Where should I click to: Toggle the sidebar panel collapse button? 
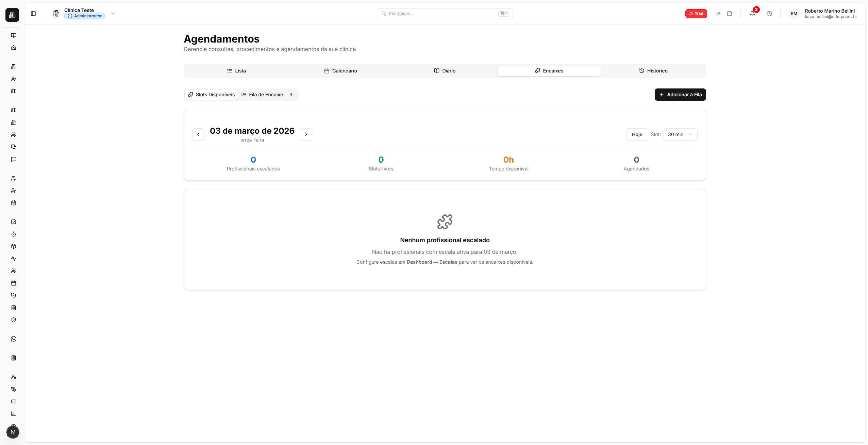(x=33, y=14)
